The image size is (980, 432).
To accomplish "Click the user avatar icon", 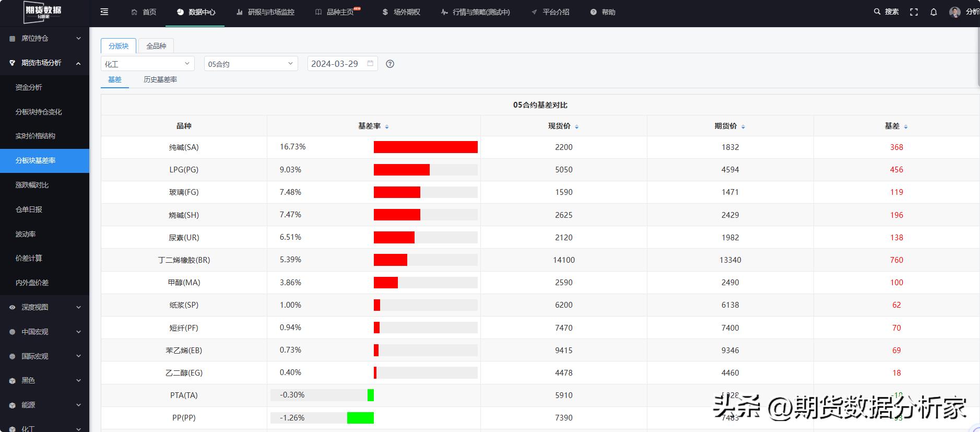I will 955,12.
